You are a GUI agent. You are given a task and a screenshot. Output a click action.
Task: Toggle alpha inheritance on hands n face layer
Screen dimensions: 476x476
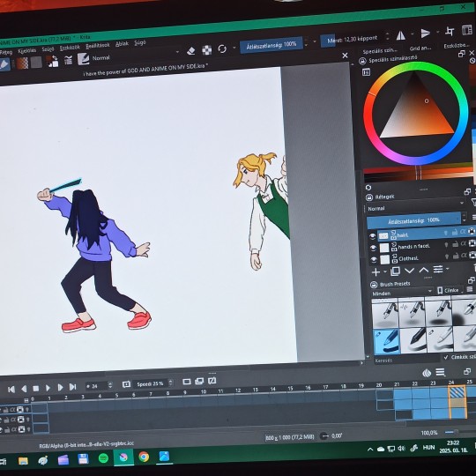(x=464, y=243)
